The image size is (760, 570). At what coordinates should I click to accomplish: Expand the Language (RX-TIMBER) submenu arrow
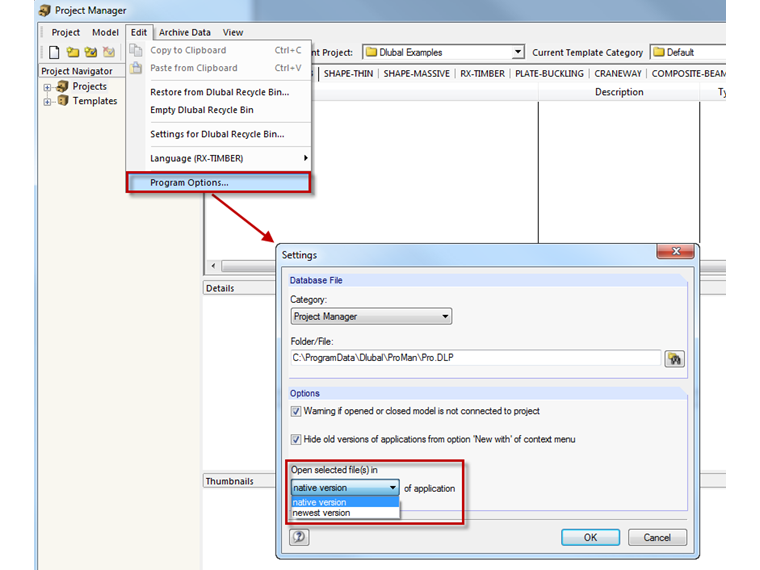[305, 158]
